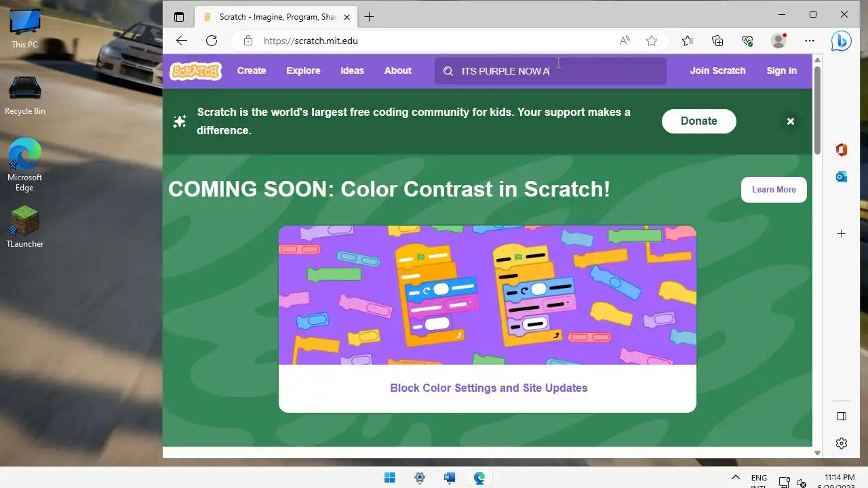
Task: Toggle the sidebar layout icon
Action: click(842, 415)
